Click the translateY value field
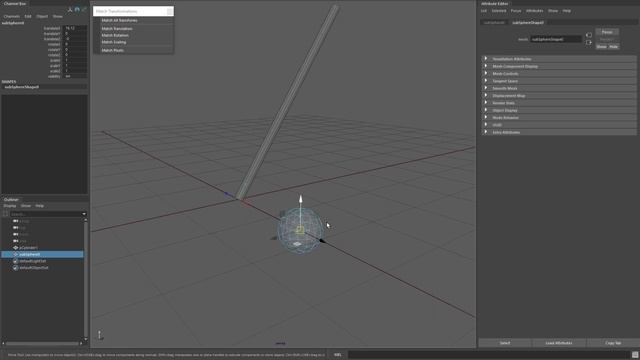This screenshot has width=640, height=360. click(76, 33)
